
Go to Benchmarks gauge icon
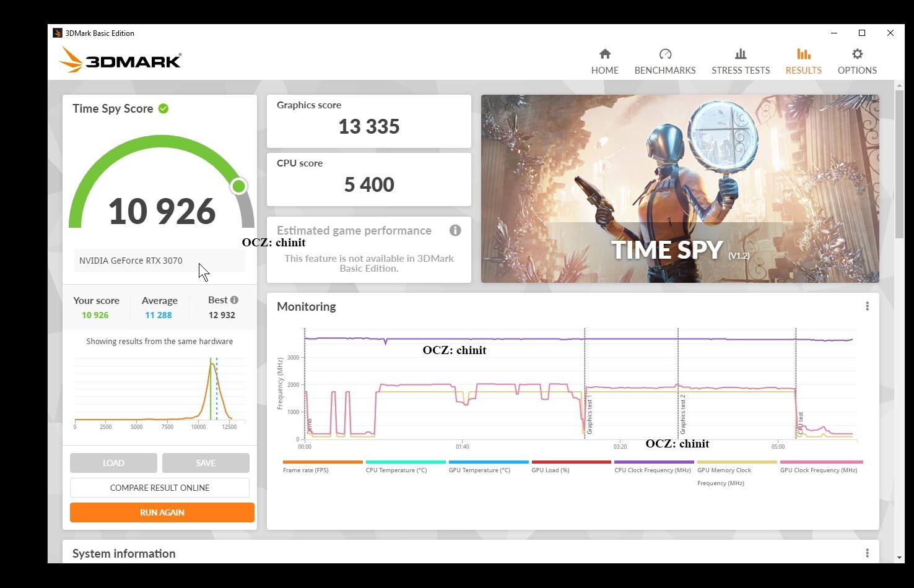tap(665, 54)
